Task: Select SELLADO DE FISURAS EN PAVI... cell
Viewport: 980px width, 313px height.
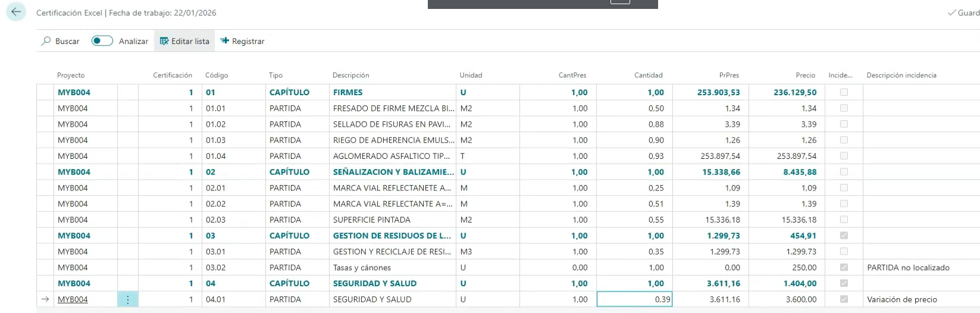Action: [393, 124]
